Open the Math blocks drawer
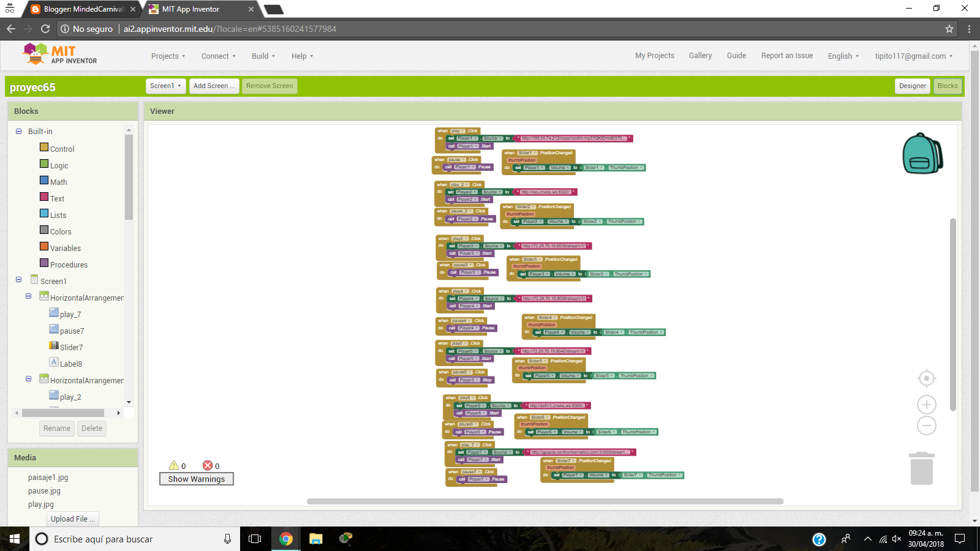This screenshot has width=980, height=551. [58, 181]
